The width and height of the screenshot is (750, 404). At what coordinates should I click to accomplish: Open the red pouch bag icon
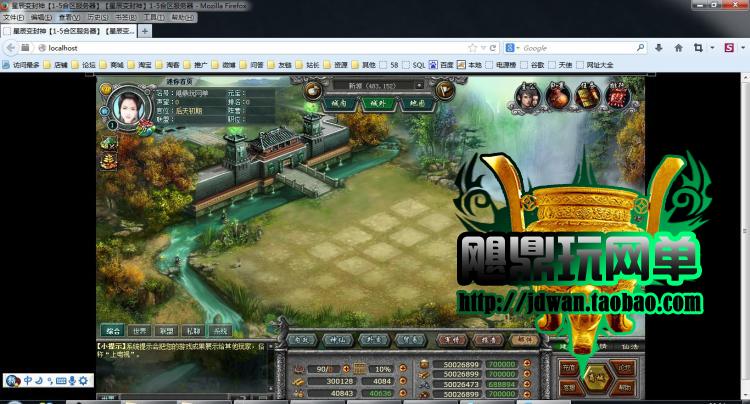click(558, 96)
